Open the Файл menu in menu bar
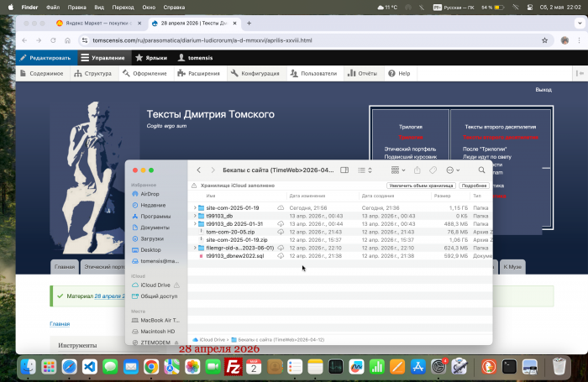Image resolution: width=588 pixels, height=382 pixels. pyautogui.click(x=53, y=7)
